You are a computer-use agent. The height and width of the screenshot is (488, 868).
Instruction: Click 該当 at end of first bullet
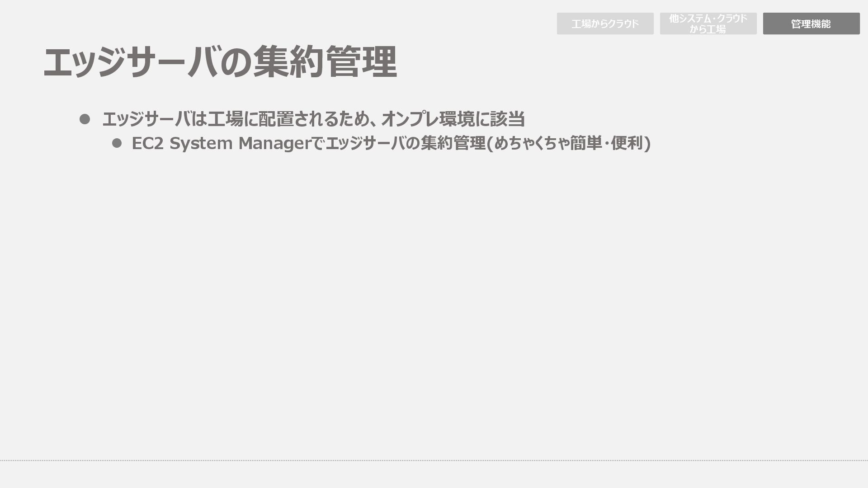point(507,119)
